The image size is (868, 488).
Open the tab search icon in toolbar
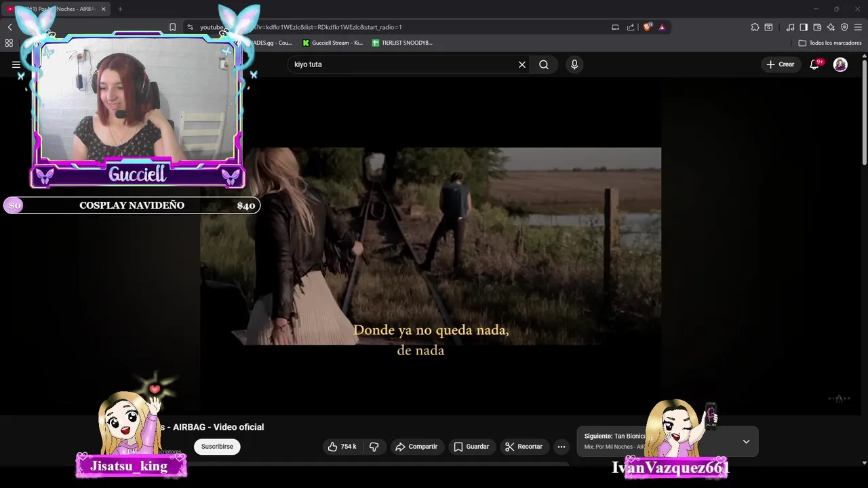pos(768,27)
